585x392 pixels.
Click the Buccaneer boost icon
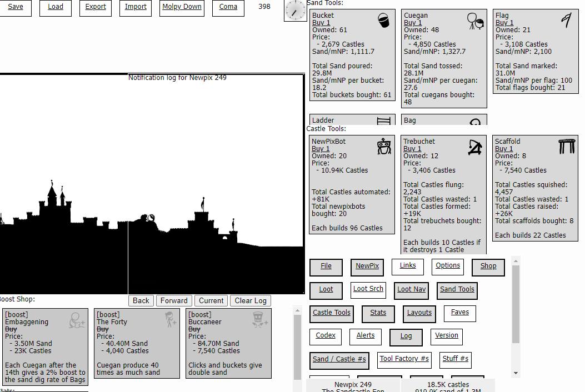point(259,320)
